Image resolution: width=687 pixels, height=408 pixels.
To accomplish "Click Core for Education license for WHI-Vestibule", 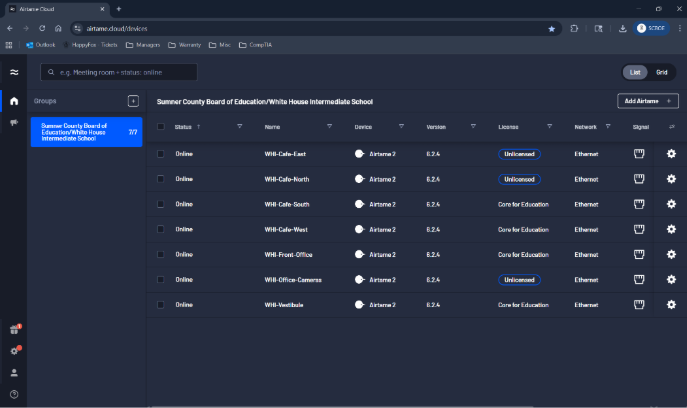I will pyautogui.click(x=523, y=305).
